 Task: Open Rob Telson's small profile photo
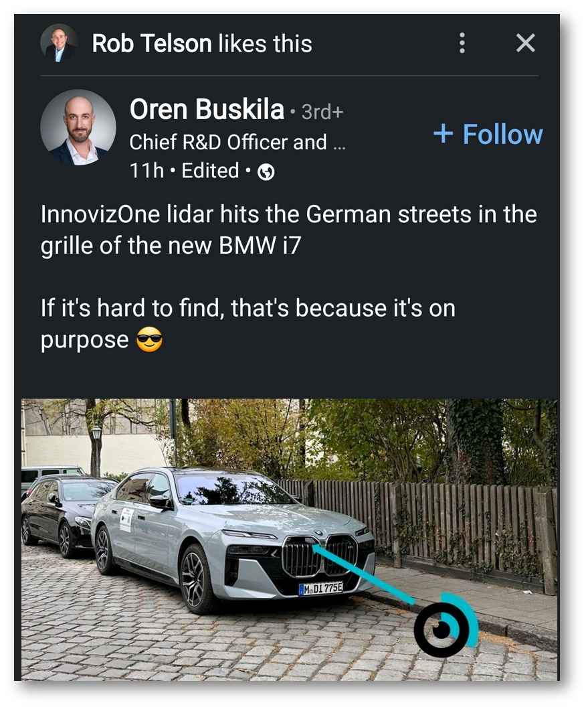click(60, 42)
